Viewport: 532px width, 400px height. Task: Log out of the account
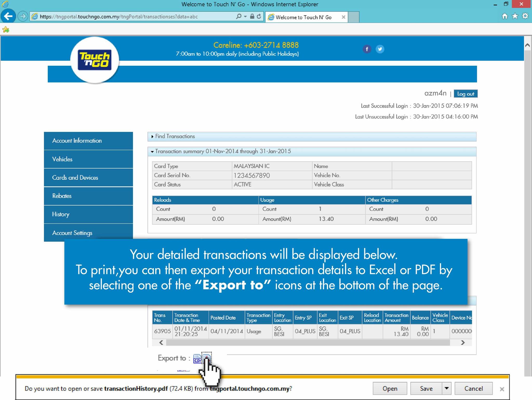pos(465,94)
